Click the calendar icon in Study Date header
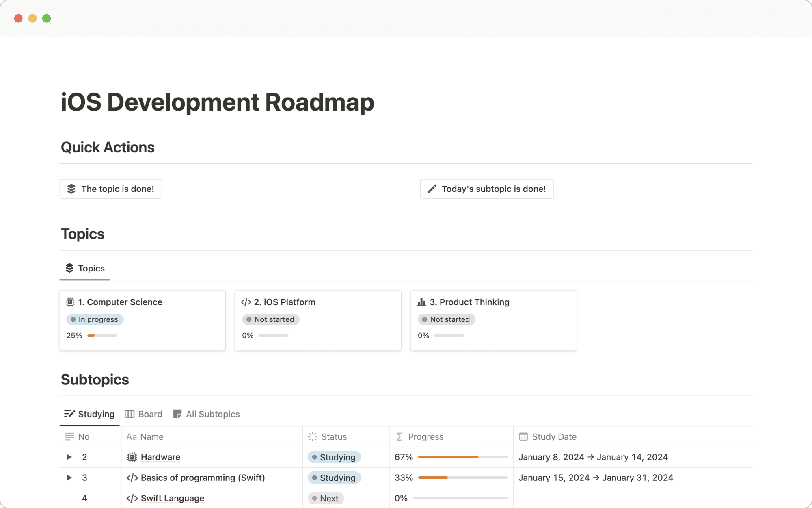 point(523,436)
